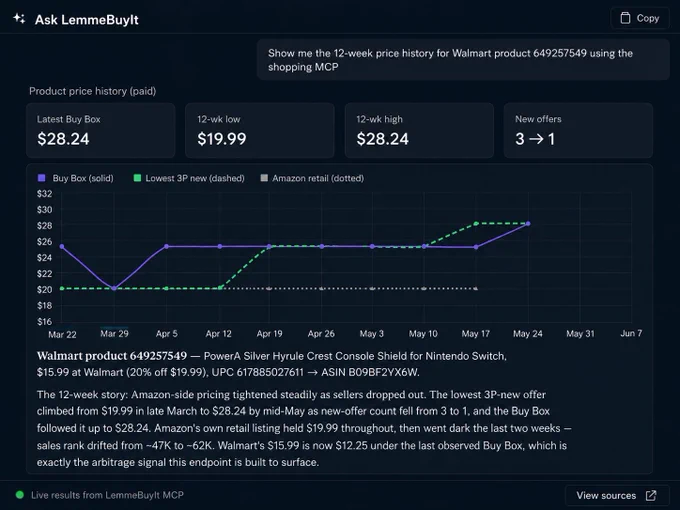The width and height of the screenshot is (680, 510).
Task: Click the clipboard icon in Copy button
Action: pos(625,18)
